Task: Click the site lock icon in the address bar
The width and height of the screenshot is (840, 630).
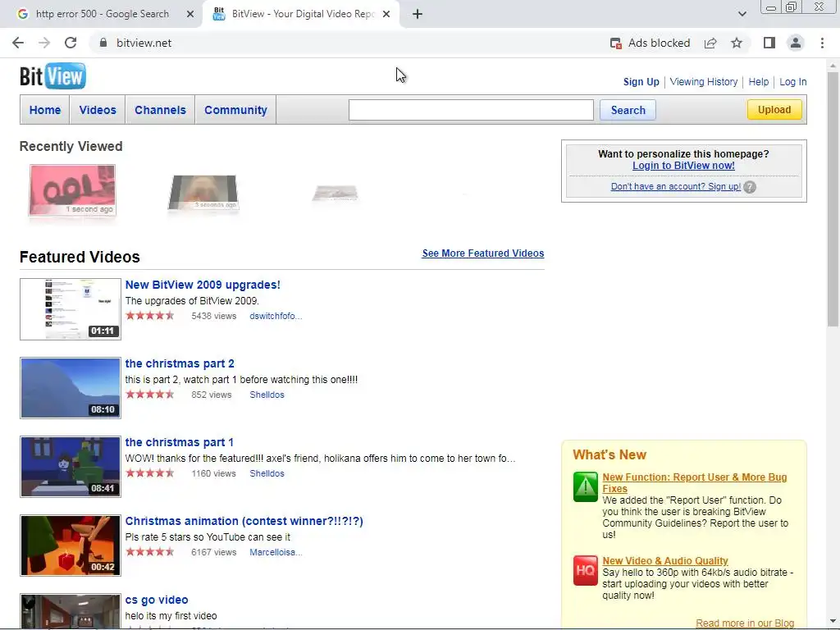Action: pyautogui.click(x=103, y=43)
